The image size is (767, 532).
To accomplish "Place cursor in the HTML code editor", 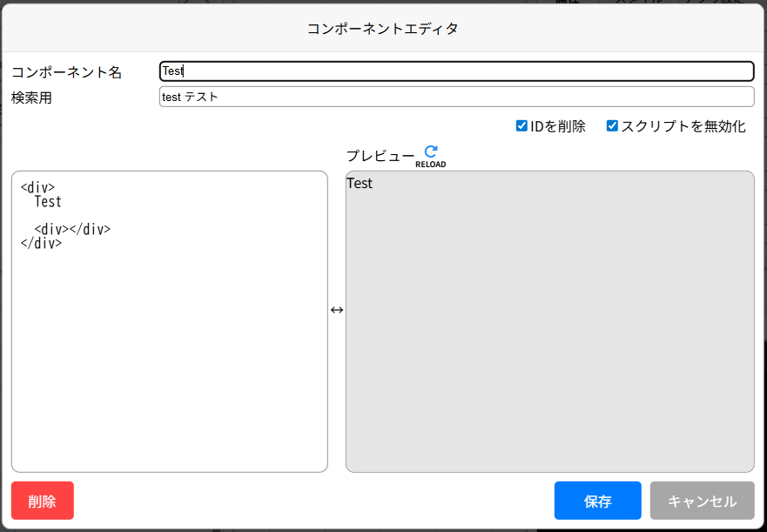I will click(x=165, y=348).
